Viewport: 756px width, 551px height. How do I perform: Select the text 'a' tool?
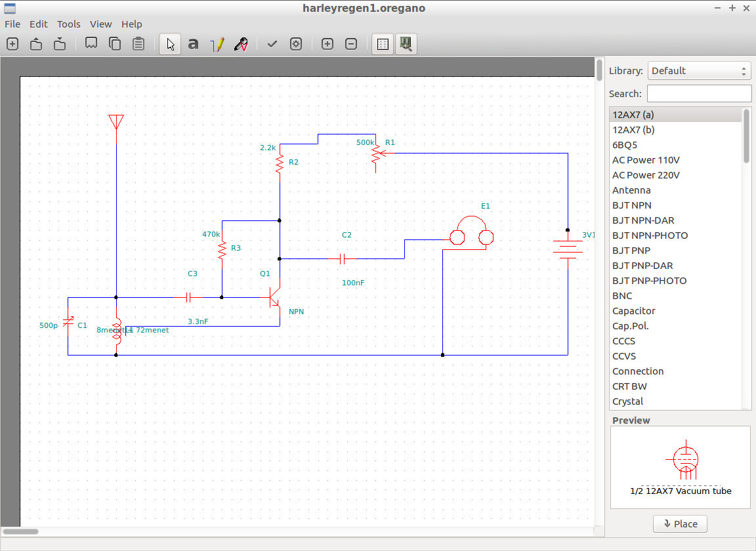coord(194,44)
